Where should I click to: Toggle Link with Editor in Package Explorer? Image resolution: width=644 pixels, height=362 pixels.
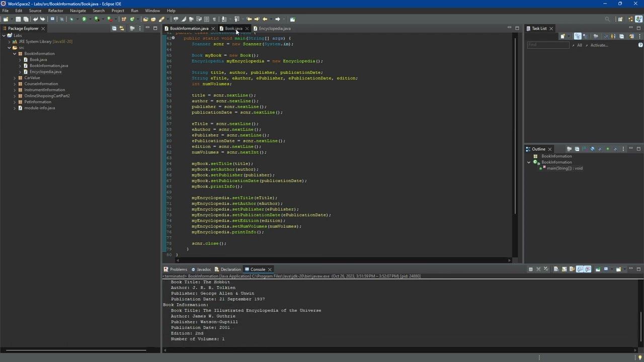[123, 29]
